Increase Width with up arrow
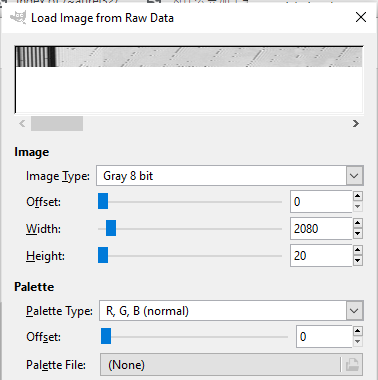This screenshot has height=380, width=378. pyautogui.click(x=358, y=223)
